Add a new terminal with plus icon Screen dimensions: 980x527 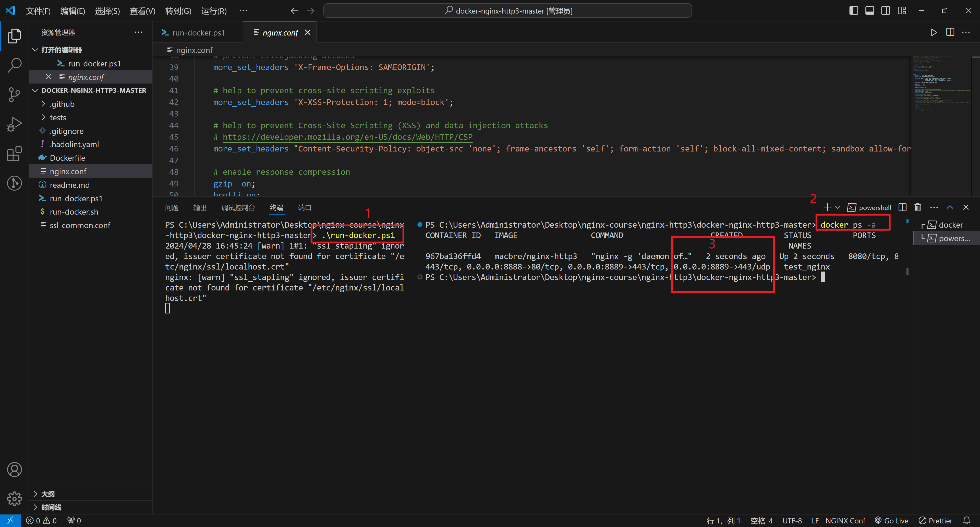click(x=827, y=207)
